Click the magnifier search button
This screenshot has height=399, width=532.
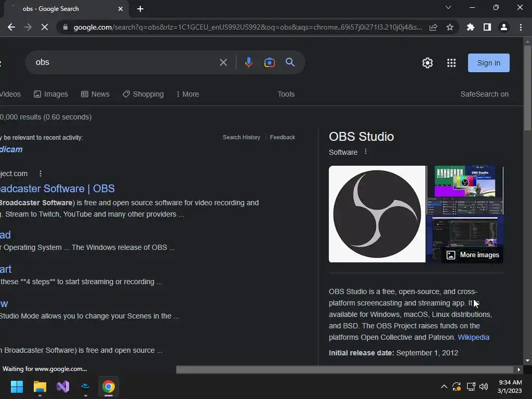click(x=290, y=62)
